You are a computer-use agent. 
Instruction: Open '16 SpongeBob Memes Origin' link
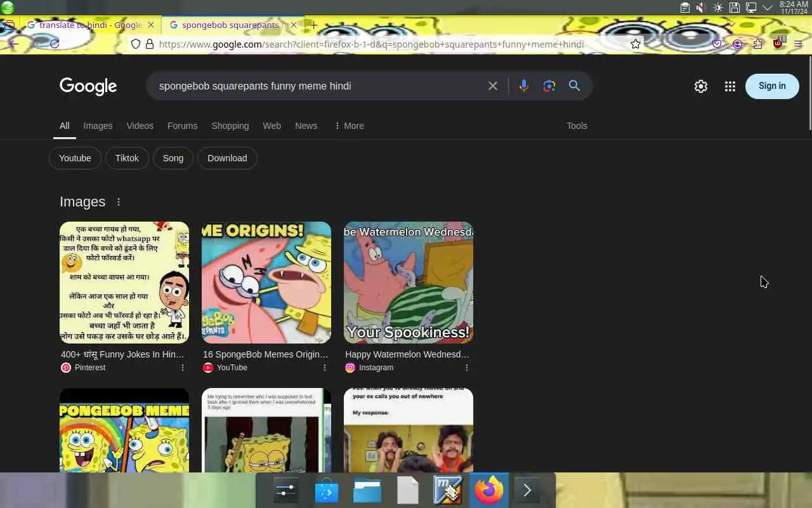266,354
